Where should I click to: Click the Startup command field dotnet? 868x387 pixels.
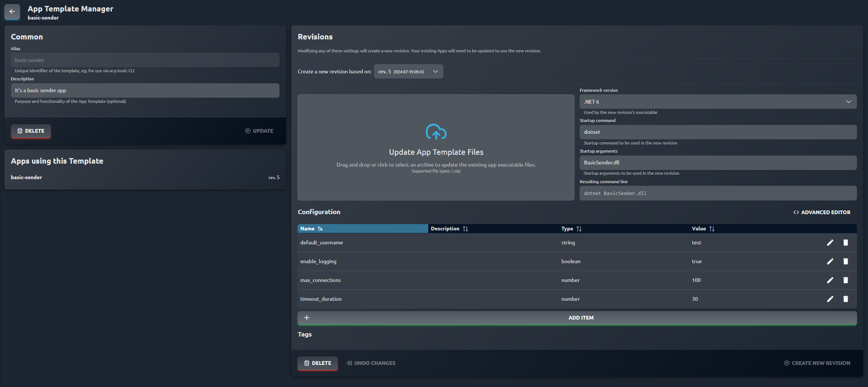tap(718, 132)
